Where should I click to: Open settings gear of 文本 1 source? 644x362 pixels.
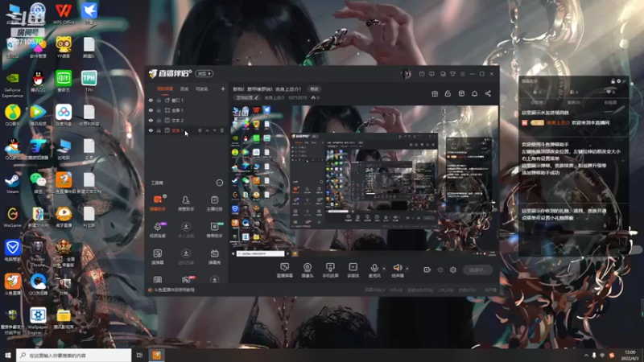[x=200, y=130]
